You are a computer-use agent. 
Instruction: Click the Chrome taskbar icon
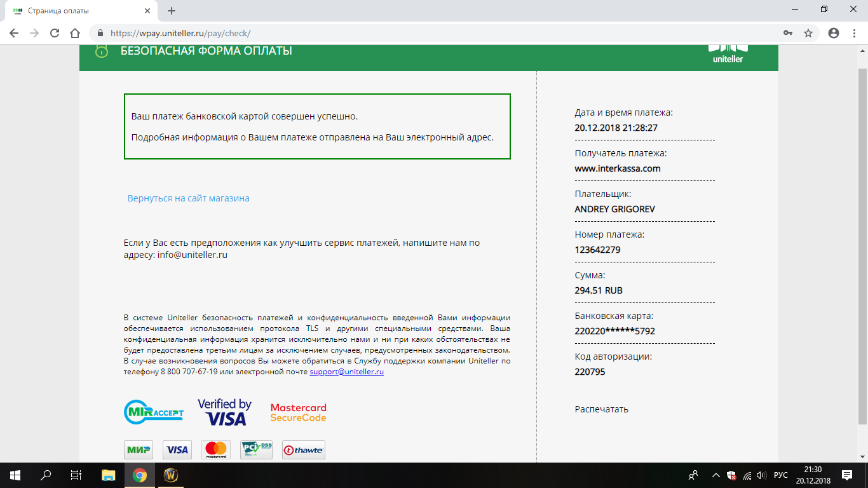pos(140,475)
